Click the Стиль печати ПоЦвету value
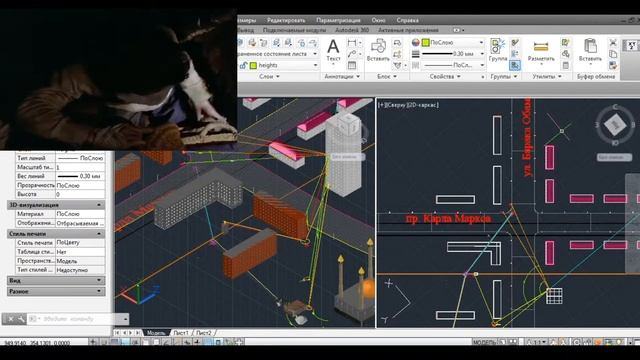This screenshot has width=640, height=360. pos(80,242)
